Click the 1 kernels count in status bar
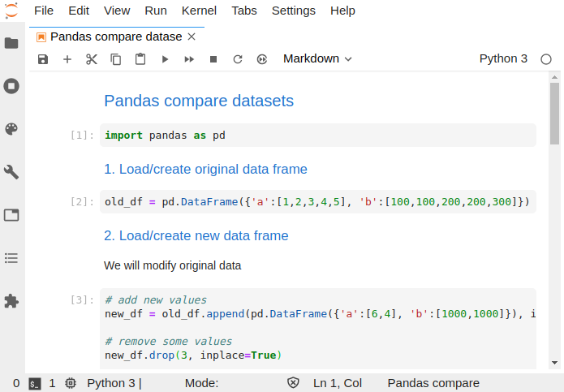Viewport: 564px width, 392px height. (x=52, y=383)
